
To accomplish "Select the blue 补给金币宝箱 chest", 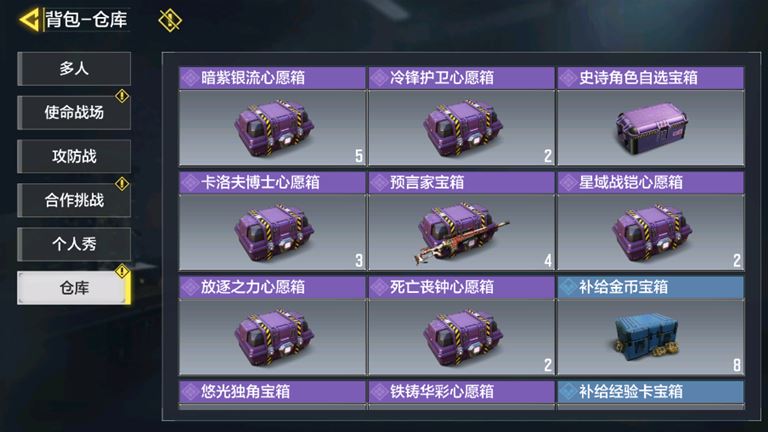I will click(x=650, y=326).
